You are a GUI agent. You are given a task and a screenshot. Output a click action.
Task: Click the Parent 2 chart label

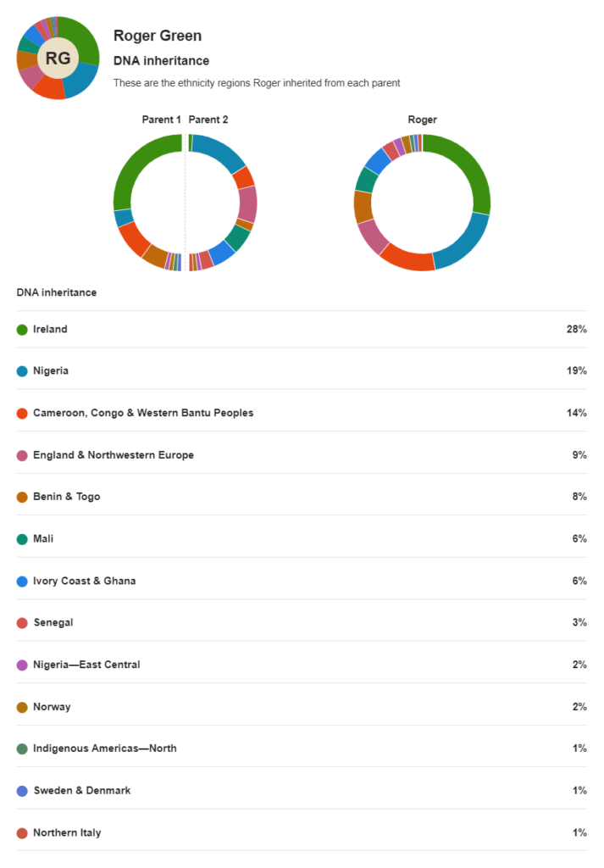coord(208,120)
